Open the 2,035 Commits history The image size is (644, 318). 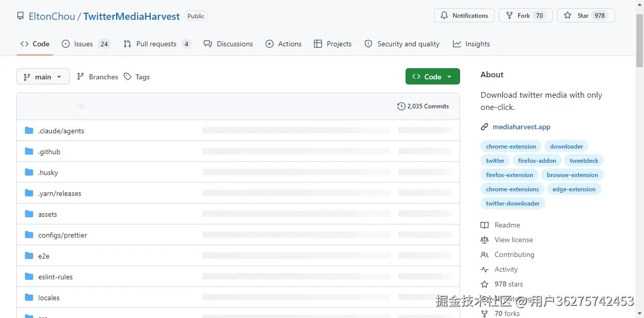423,106
